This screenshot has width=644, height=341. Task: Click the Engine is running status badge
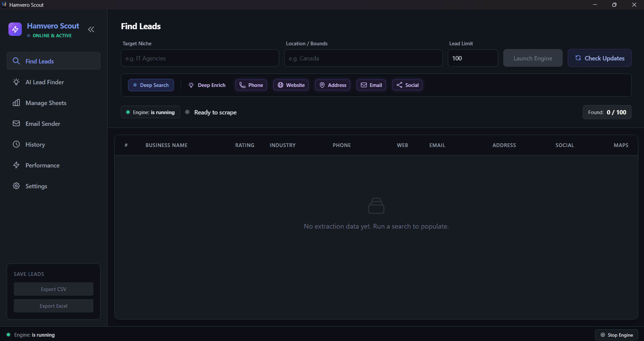pyautogui.click(x=151, y=112)
